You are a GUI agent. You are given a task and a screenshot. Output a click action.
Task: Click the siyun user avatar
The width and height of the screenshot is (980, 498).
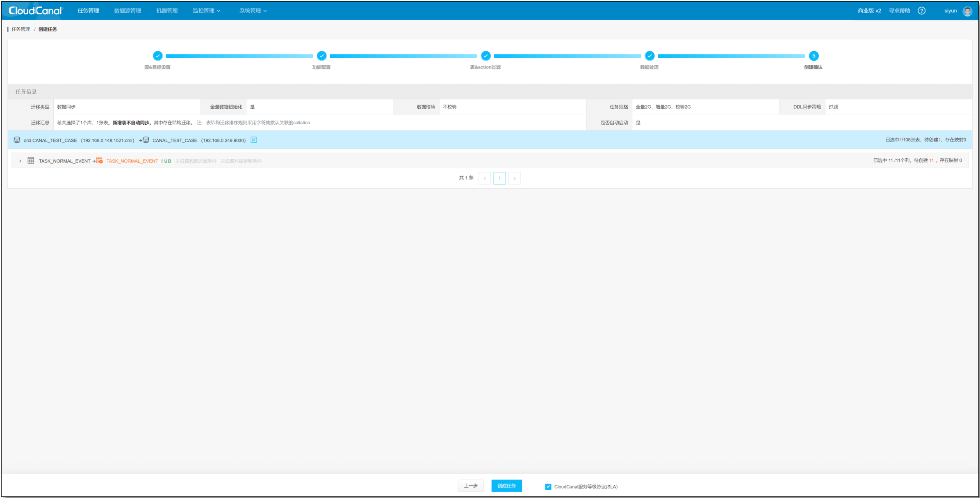click(x=967, y=11)
